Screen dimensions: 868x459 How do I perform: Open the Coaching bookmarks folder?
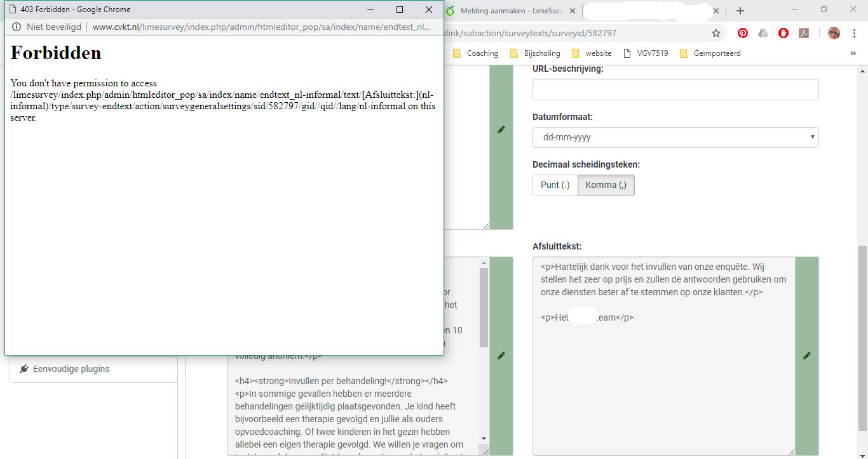(476, 53)
